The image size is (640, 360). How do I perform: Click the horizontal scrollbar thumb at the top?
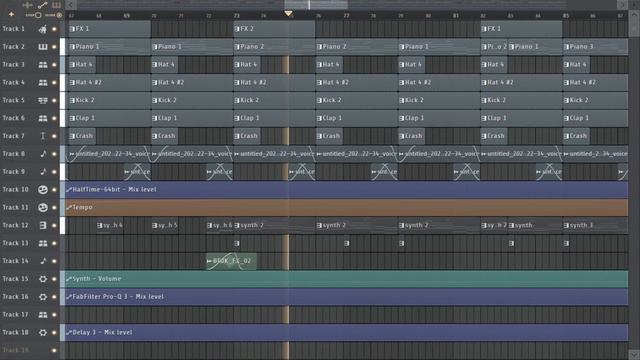(316, 5)
